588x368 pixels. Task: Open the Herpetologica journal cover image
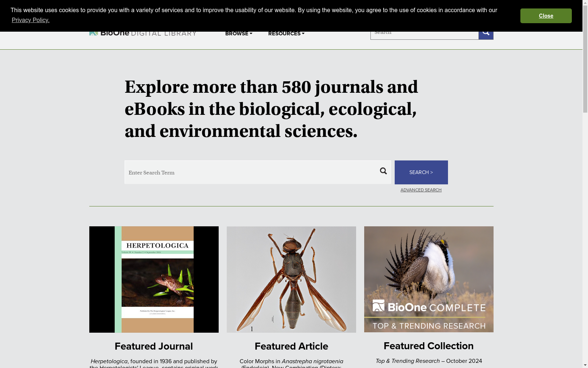click(154, 279)
